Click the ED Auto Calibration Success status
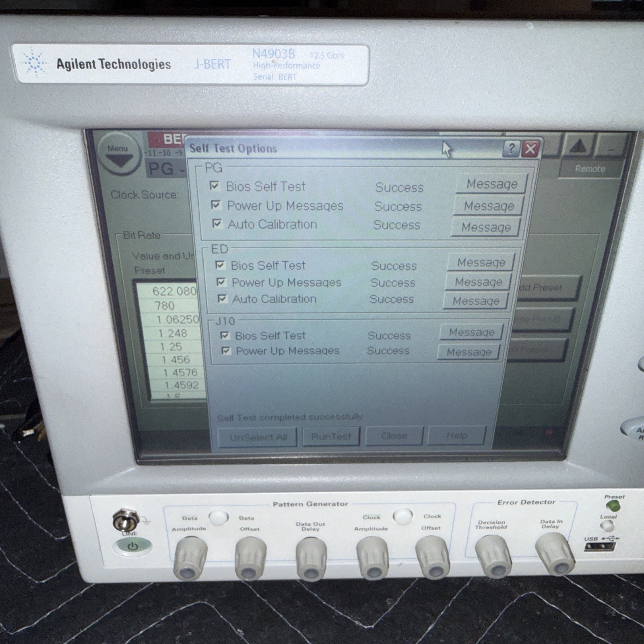 pos(391,299)
